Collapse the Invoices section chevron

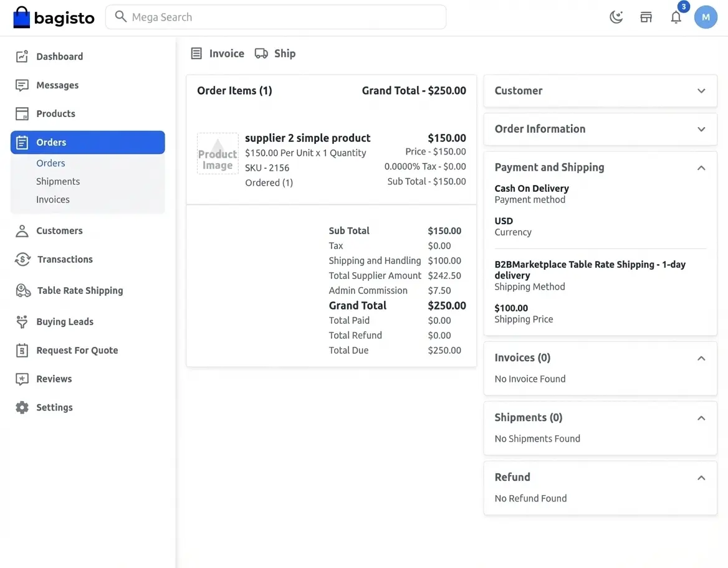coord(701,359)
